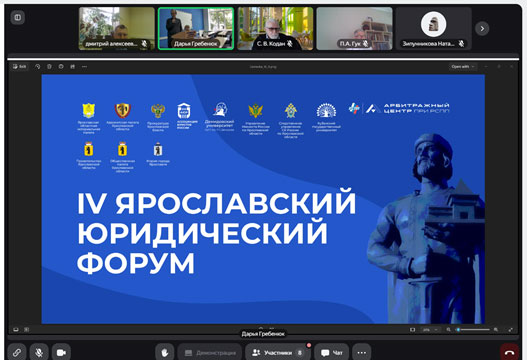Click the trash delete icon in shared viewer

pos(49,67)
